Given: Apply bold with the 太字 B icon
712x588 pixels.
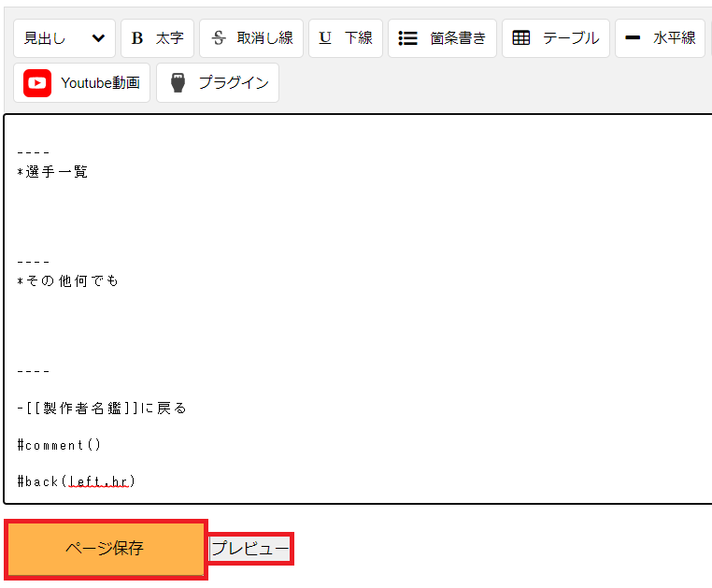Looking at the screenshot, I should tap(156, 38).
